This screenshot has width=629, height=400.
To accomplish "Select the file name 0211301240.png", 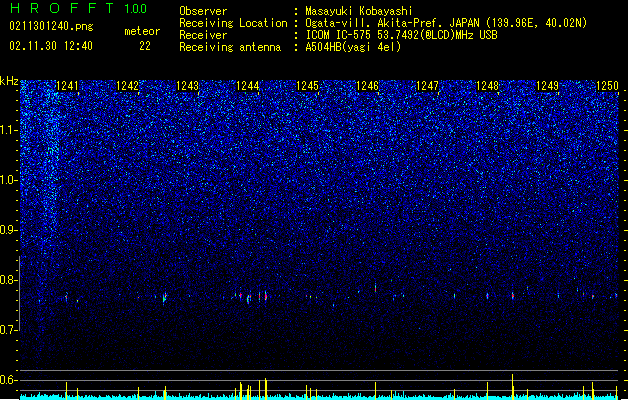I will [x=51, y=26].
